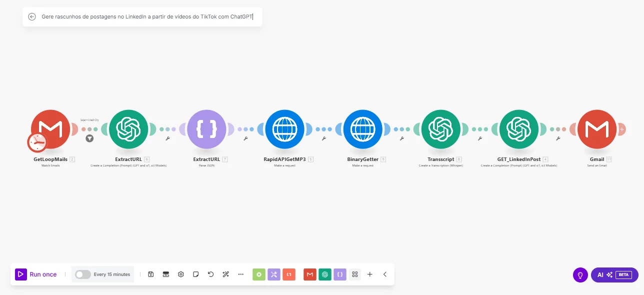Go back using the arrow beside the title

(x=32, y=16)
